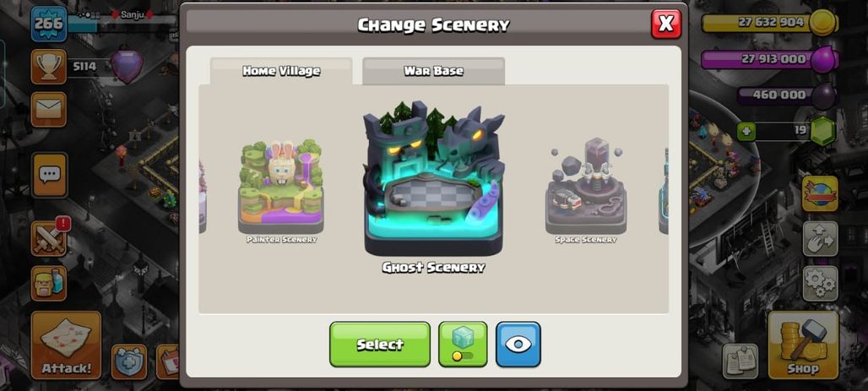Screen dimensions: 868x391
Task: Open the Shop button
Action: click(x=803, y=345)
